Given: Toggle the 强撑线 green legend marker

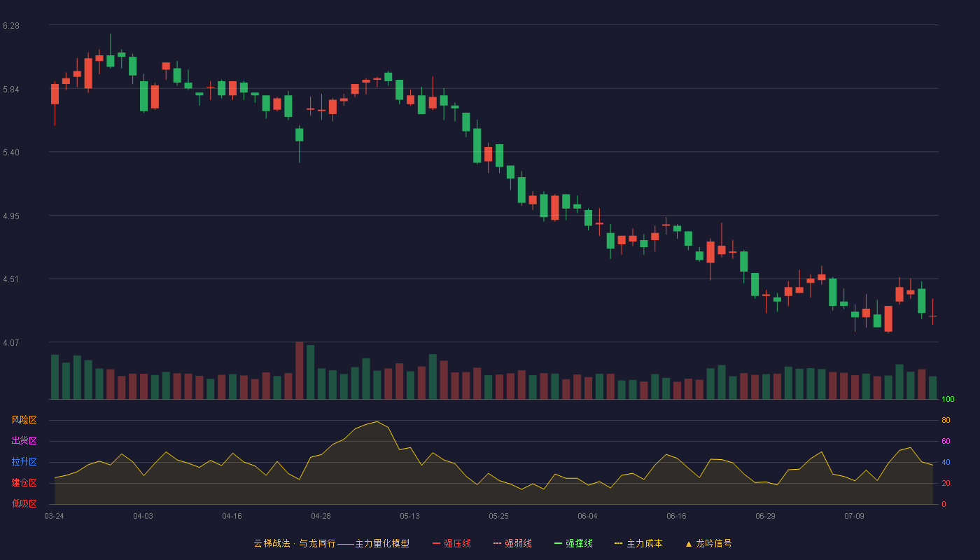Looking at the screenshot, I should 558,543.
